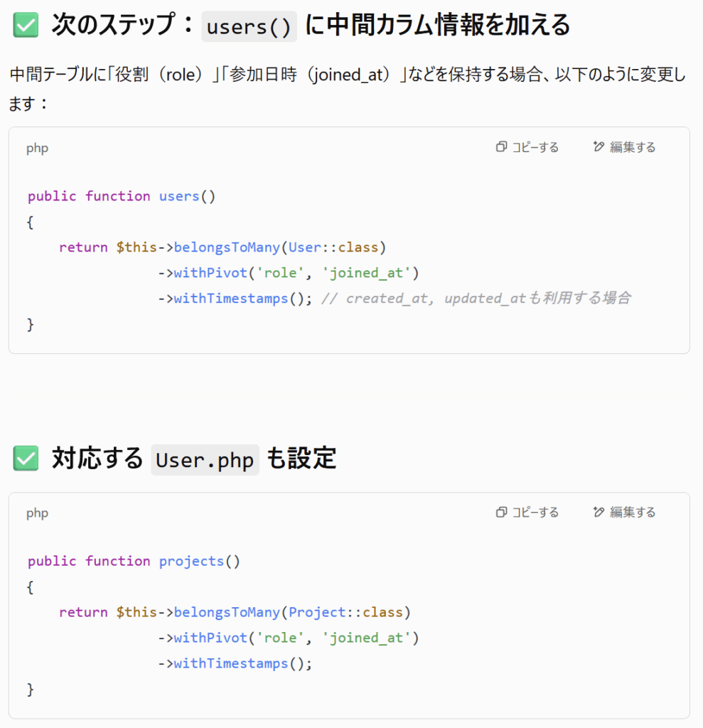Click the grey created_at, updated_at comment
703x728 pixels.
coord(476,298)
